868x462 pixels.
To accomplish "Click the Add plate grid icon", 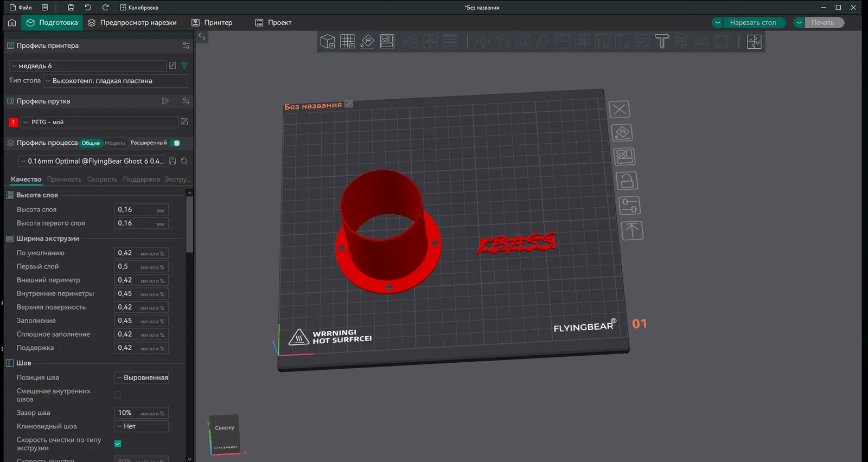I will click(347, 42).
